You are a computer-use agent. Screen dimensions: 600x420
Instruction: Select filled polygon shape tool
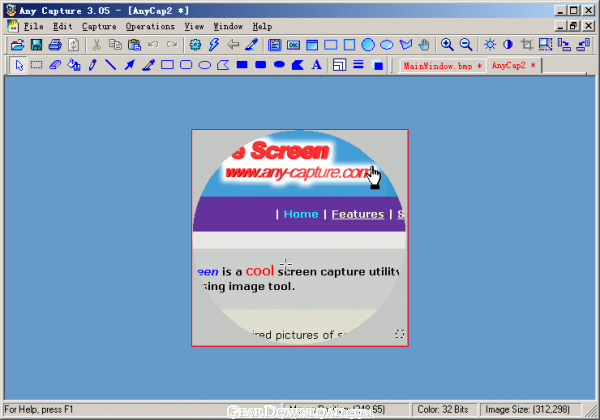pos(298,65)
